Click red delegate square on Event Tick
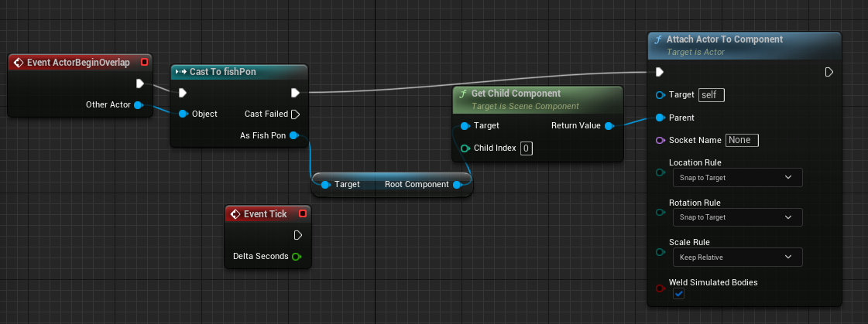This screenshot has width=868, height=324. (302, 213)
